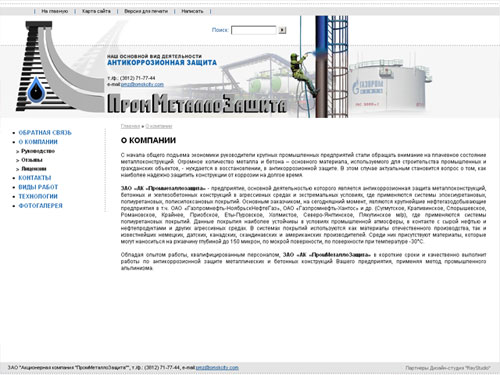Click the Gazprom storage tank image

click(x=389, y=85)
